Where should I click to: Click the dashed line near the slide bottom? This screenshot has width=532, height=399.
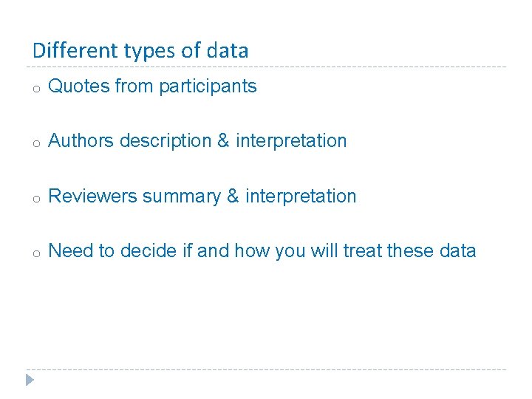coord(266,369)
